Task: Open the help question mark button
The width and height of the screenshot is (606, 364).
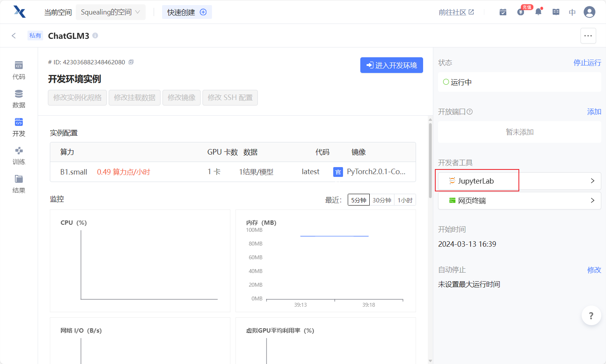Action: pyautogui.click(x=591, y=316)
